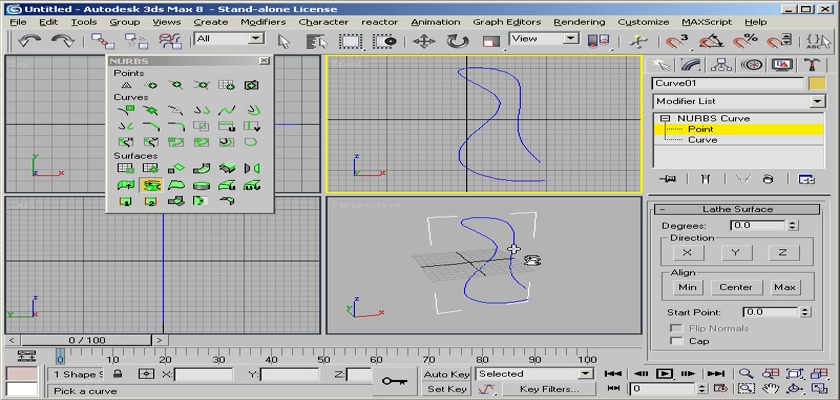The width and height of the screenshot is (840, 400).
Task: Select Create CV Surface in NURBS toolbox
Action: pos(126,169)
